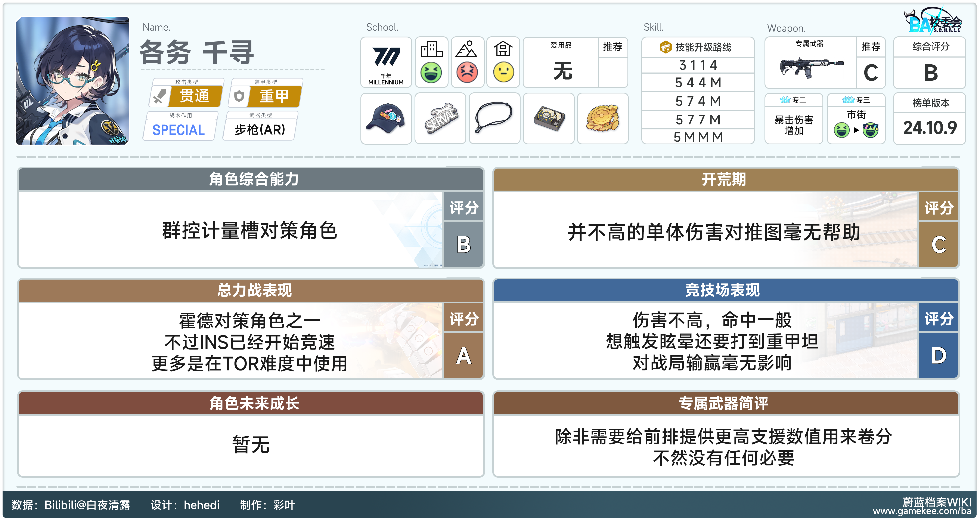The image size is (980, 520).
Task: Click the 群控计量槽对策角色 description
Action: [249, 231]
